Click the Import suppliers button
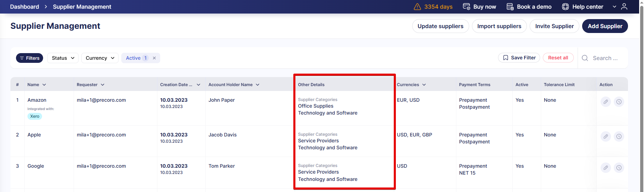Screen dimensions: 644x192 pos(499,26)
